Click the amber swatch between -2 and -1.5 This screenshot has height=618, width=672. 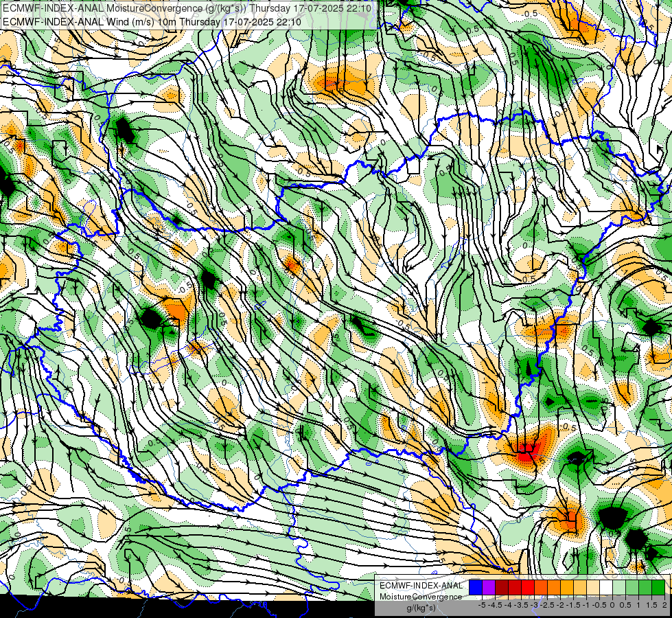tap(567, 587)
